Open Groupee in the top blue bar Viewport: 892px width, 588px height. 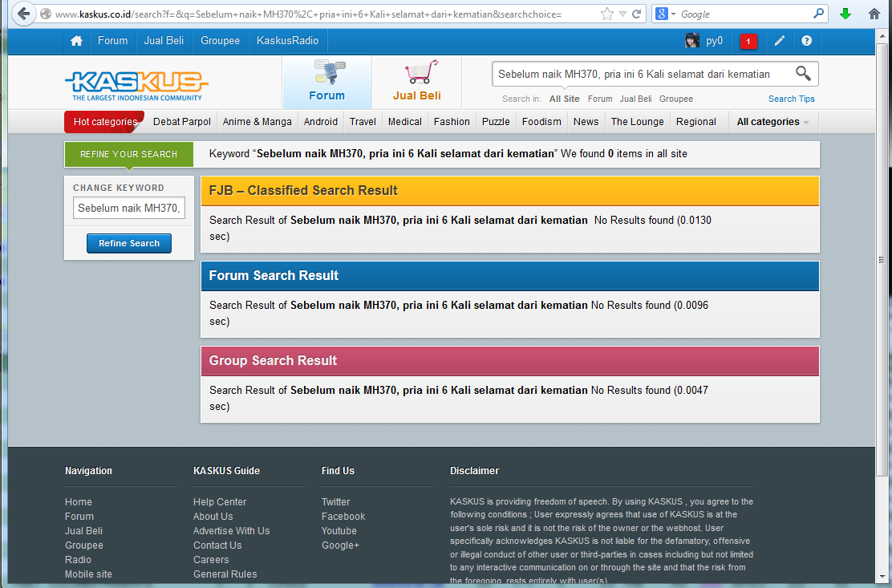220,41
